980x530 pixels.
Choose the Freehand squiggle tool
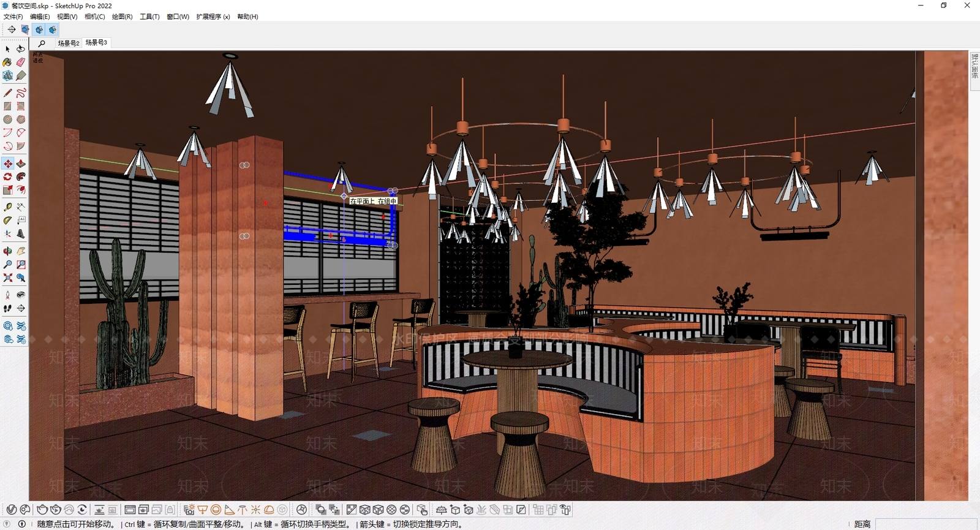click(21, 93)
